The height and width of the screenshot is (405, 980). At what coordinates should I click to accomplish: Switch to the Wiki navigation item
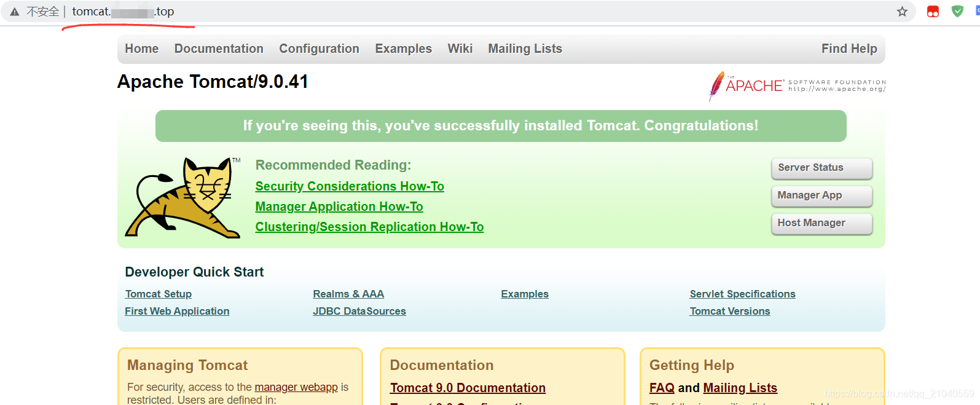click(460, 49)
